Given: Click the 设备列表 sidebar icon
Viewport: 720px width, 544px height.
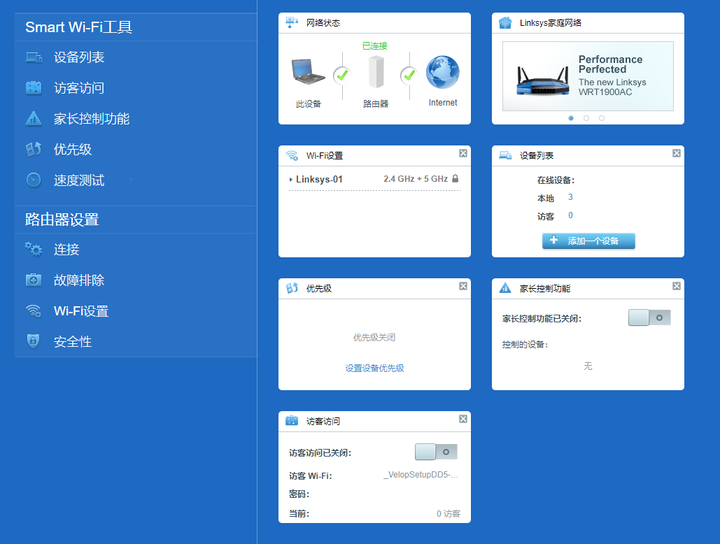Looking at the screenshot, I should tap(34, 57).
